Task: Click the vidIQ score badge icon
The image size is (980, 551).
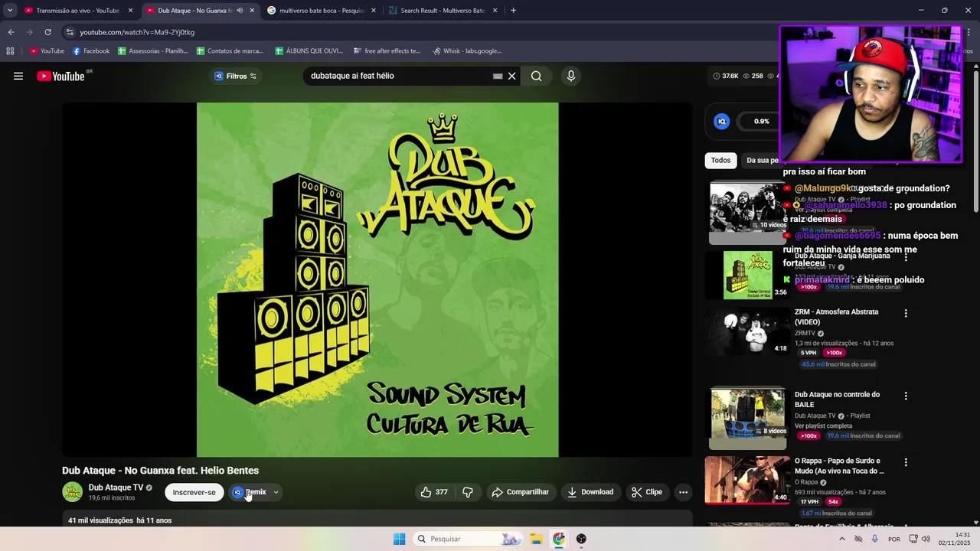Action: (721, 121)
